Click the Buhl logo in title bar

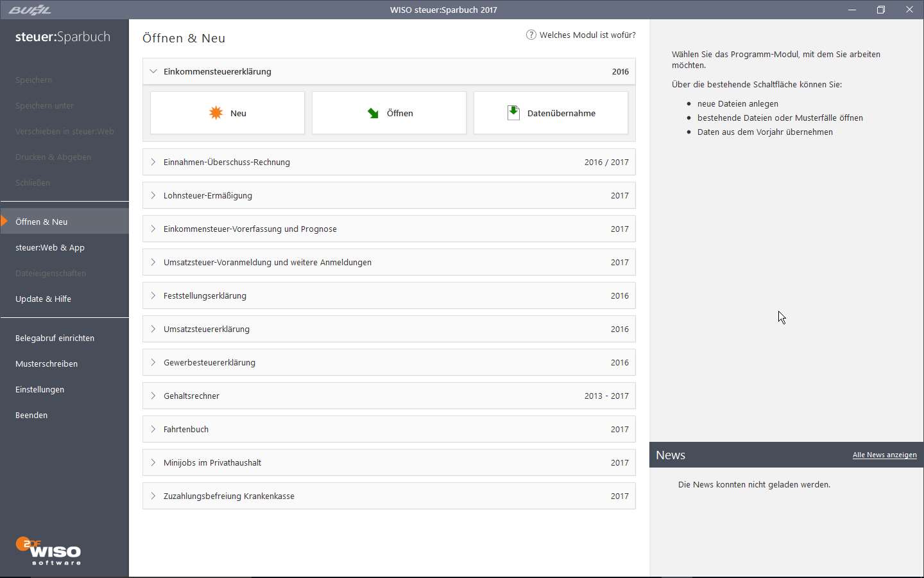point(30,10)
